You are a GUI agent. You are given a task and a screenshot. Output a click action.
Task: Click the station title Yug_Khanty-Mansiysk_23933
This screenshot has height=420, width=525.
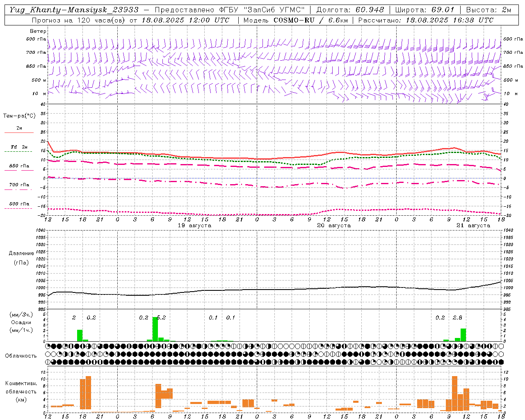(74, 10)
